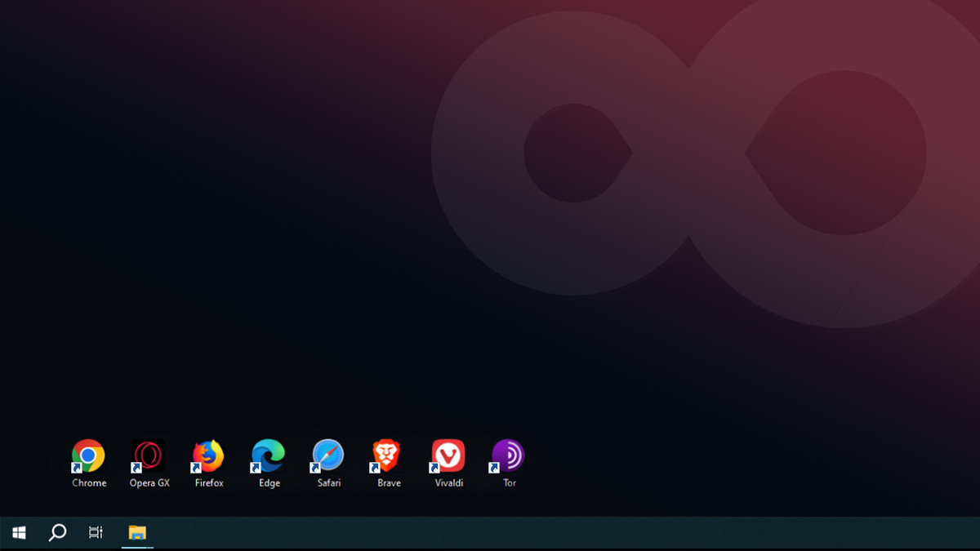This screenshot has height=551, width=980.
Task: Launch the Brave browser shortcut
Action: (x=386, y=455)
